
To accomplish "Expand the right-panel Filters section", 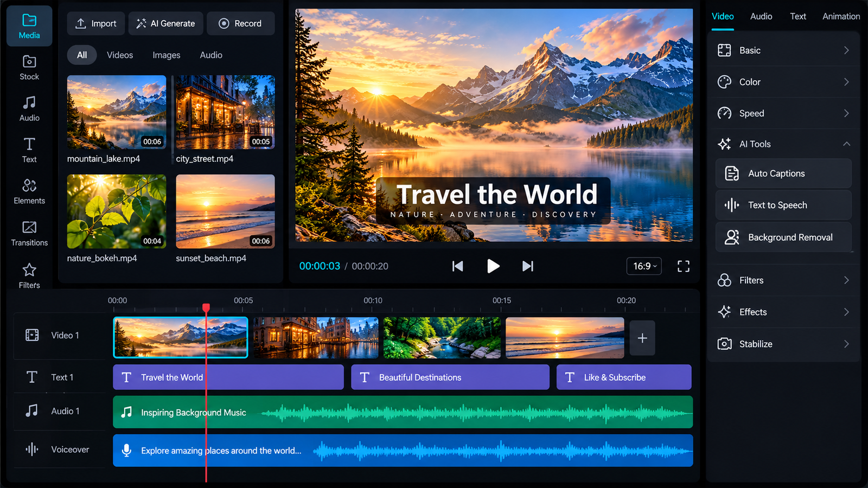I will coord(783,280).
